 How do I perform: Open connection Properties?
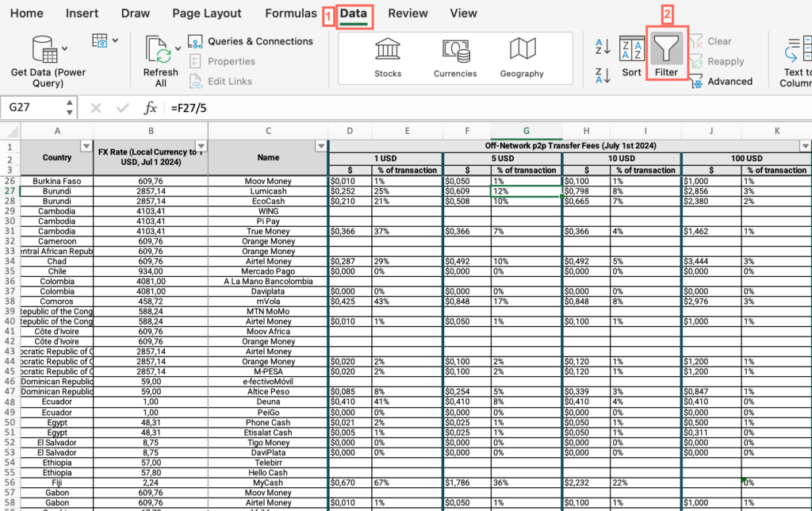223,61
